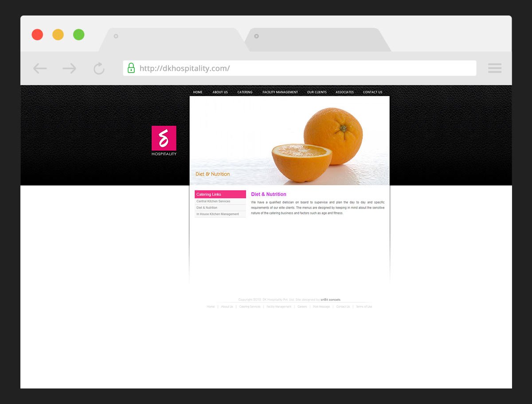Open the browser hamburger menu
Screen dimensions: 532x404
tap(494, 68)
